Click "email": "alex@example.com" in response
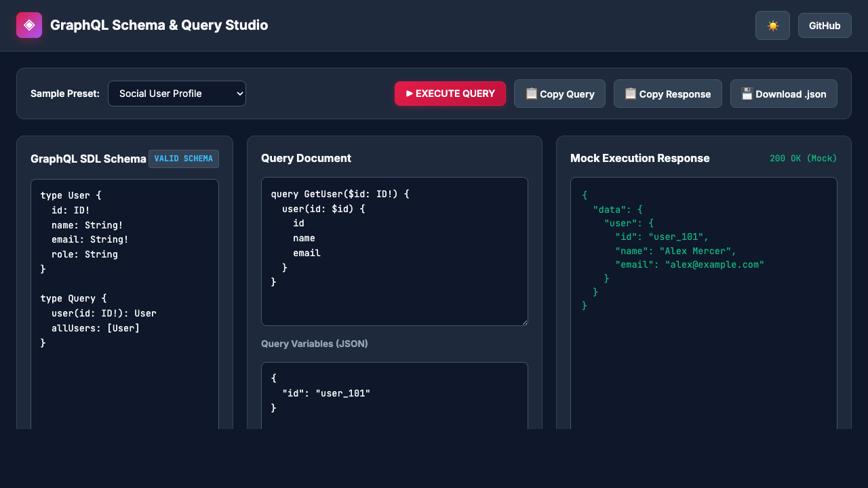Image resolution: width=868 pixels, height=488 pixels. (x=690, y=264)
